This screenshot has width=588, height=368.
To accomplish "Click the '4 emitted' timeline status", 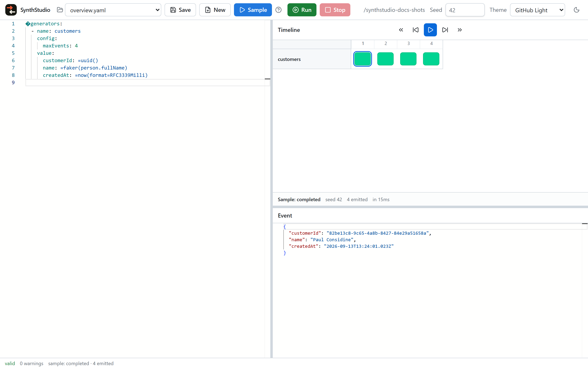I will tap(357, 199).
